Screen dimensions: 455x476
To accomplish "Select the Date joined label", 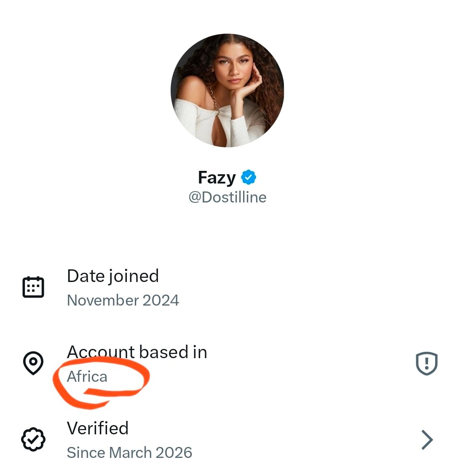I will (113, 276).
